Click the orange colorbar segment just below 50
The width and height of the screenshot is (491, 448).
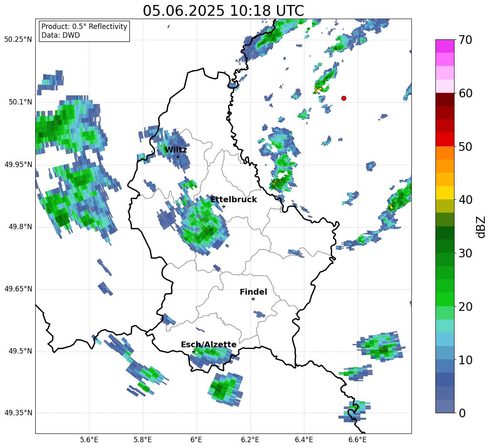pyautogui.click(x=445, y=153)
